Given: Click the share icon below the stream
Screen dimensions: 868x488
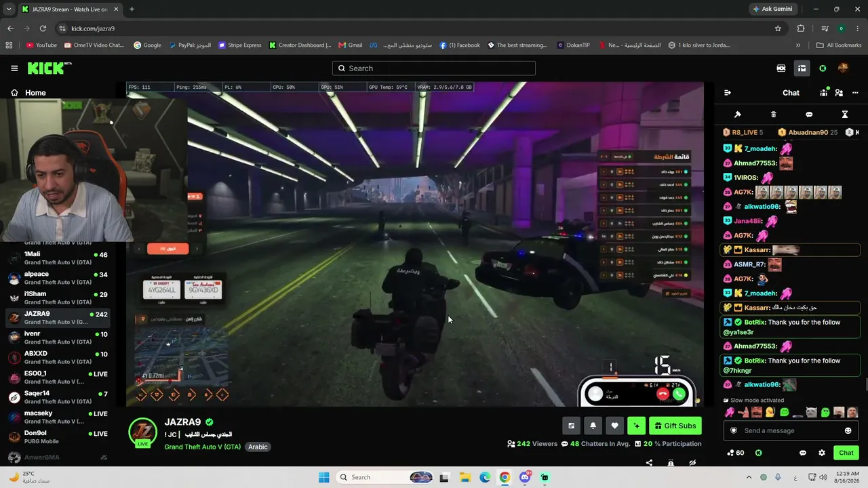Looking at the screenshot, I should coord(649,463).
